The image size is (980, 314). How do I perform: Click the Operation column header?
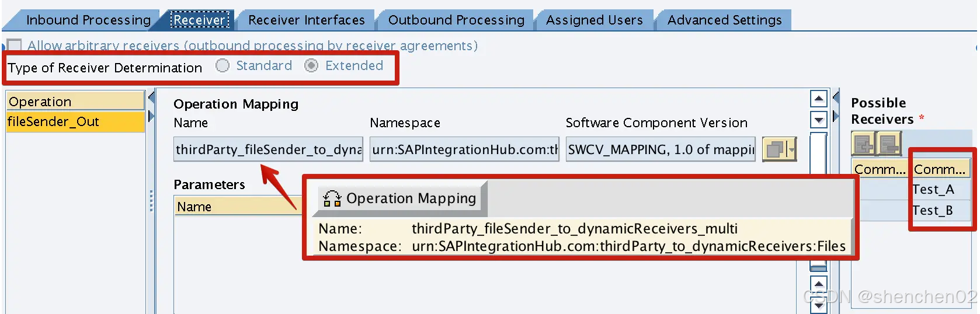coord(75,101)
